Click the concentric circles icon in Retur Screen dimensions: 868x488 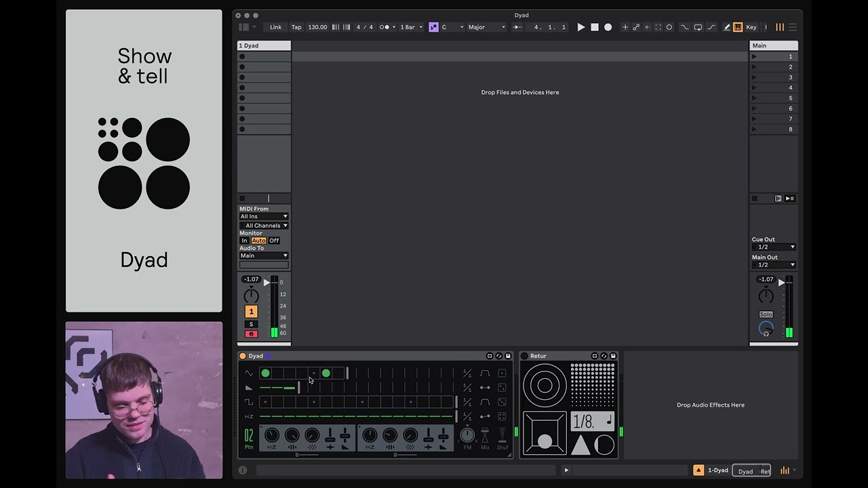coord(545,386)
